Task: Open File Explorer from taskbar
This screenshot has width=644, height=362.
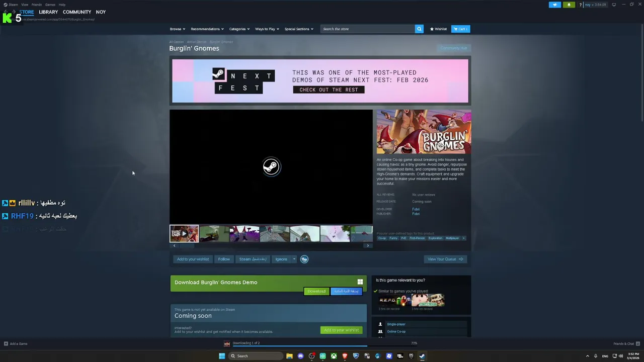Action: (289, 356)
